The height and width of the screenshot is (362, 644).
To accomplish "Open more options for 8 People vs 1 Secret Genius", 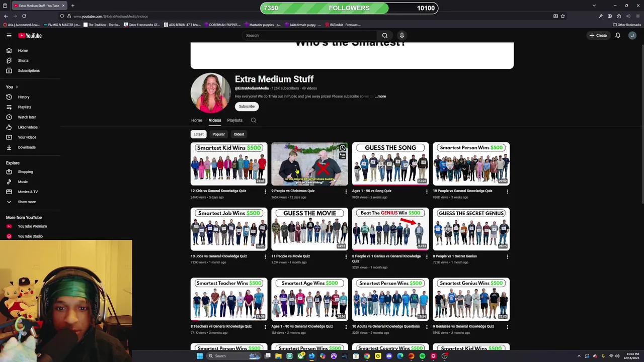I will 507,256.
